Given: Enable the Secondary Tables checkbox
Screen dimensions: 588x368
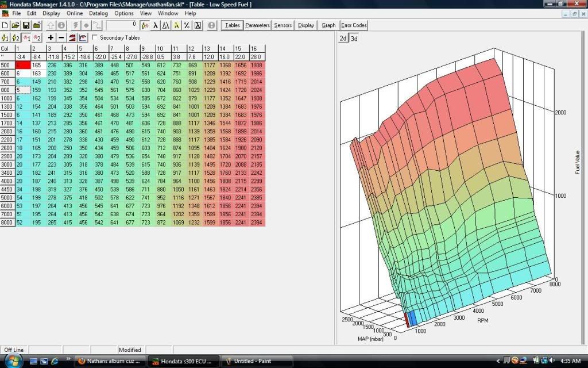Looking at the screenshot, I should [95, 38].
